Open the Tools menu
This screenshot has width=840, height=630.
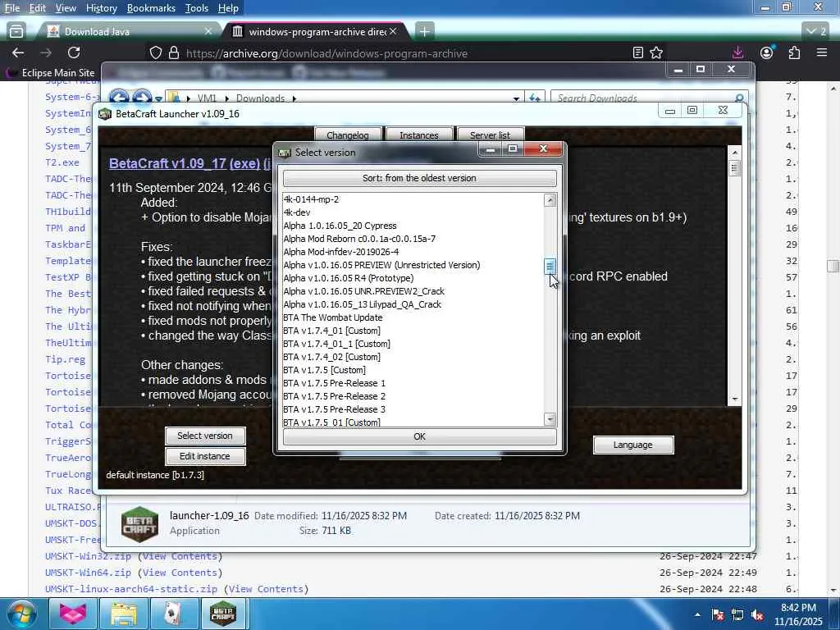(197, 8)
